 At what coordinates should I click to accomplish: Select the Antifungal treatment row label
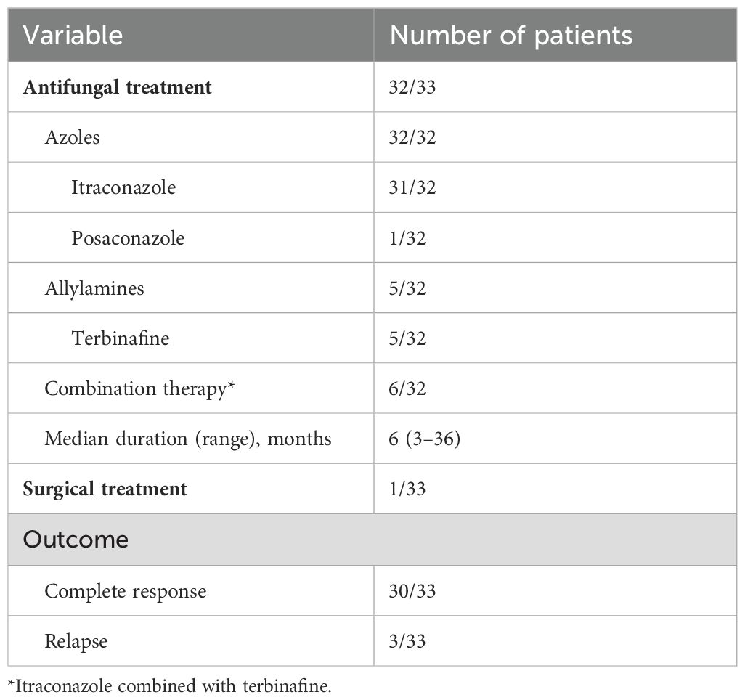(117, 87)
